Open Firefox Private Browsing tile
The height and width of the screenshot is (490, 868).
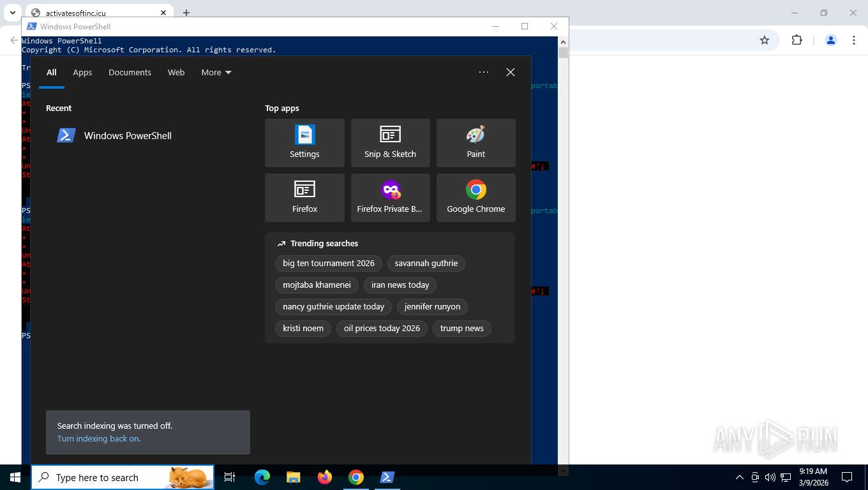pyautogui.click(x=390, y=198)
